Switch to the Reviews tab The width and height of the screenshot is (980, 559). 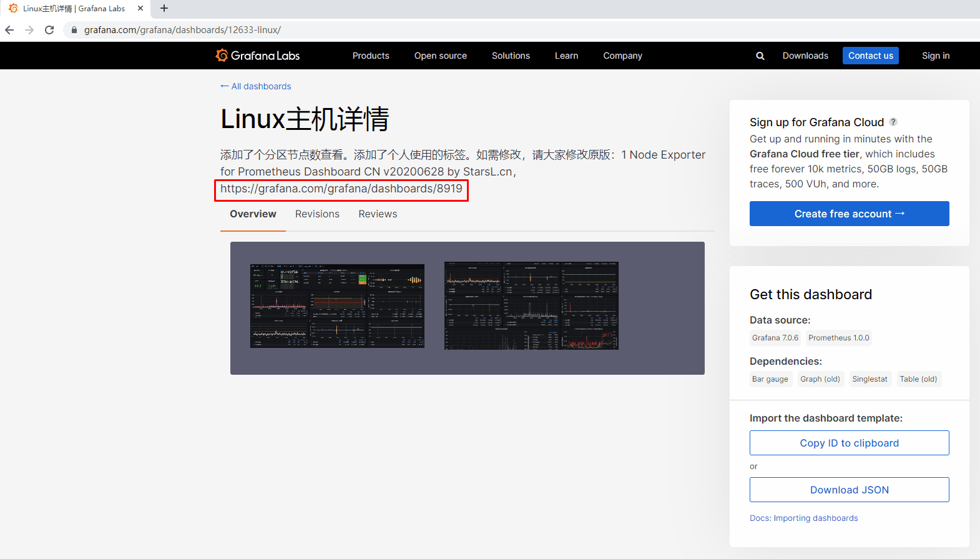tap(378, 214)
